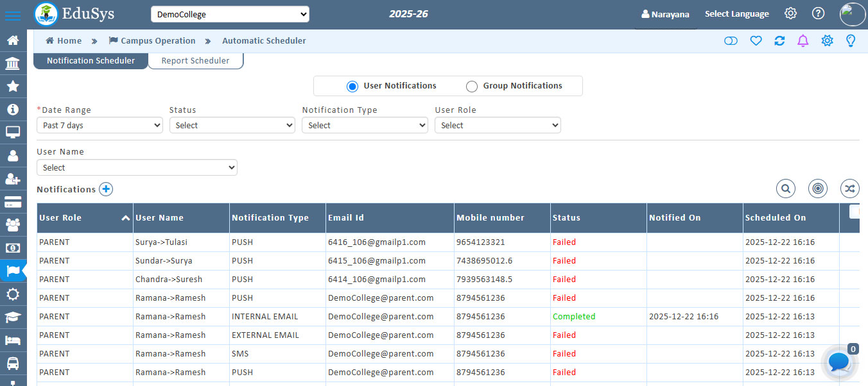Click the refresh arrows icon
Image resolution: width=868 pixels, height=386 pixels.
tap(779, 41)
